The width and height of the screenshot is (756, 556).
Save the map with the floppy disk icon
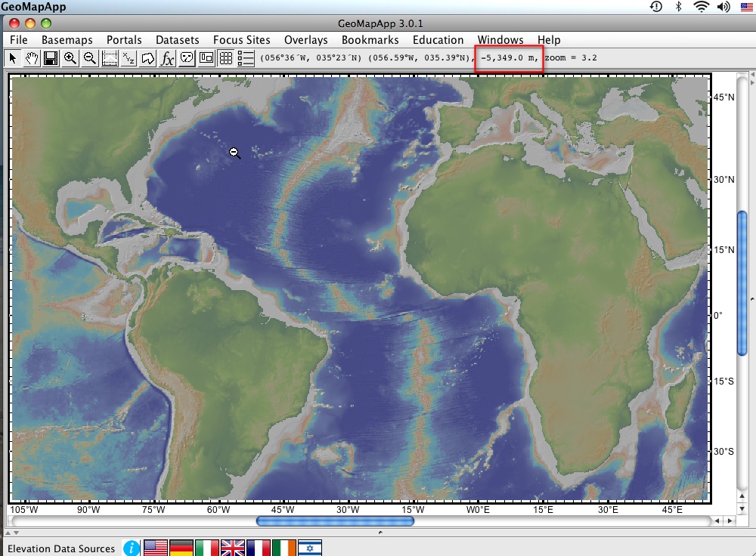pyautogui.click(x=50, y=58)
